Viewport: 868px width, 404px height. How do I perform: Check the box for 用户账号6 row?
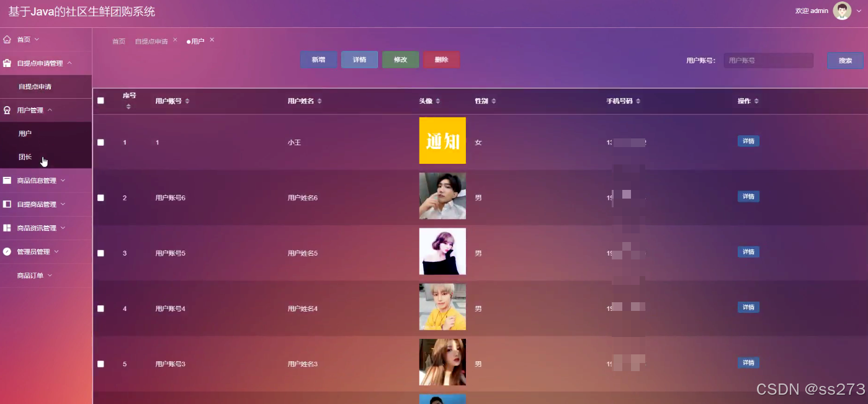pyautogui.click(x=101, y=198)
